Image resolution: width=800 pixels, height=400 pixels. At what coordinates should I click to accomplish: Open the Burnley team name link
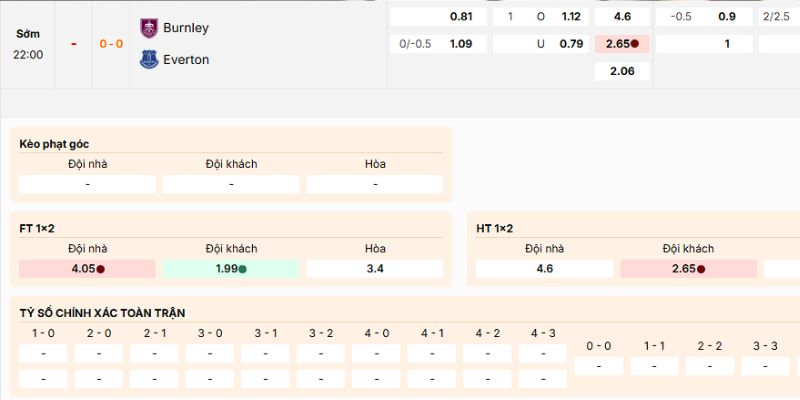click(186, 28)
